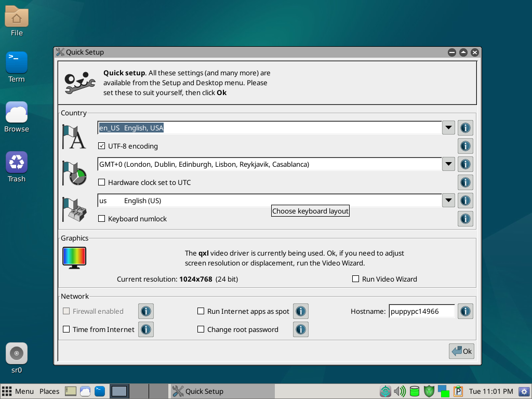Enable Time from Internet
Image resolution: width=532 pixels, height=399 pixels.
pos(66,329)
